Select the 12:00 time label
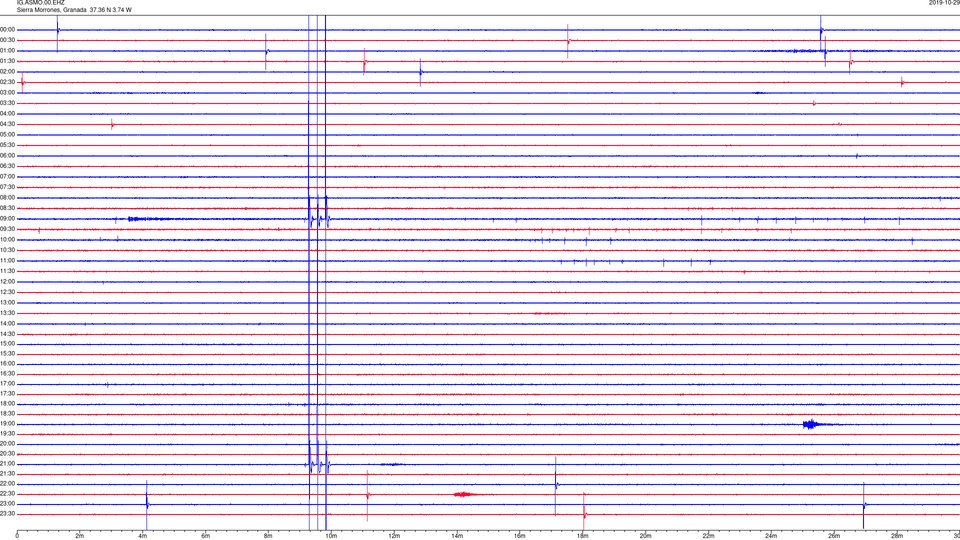This screenshot has width=960, height=540. point(8,282)
